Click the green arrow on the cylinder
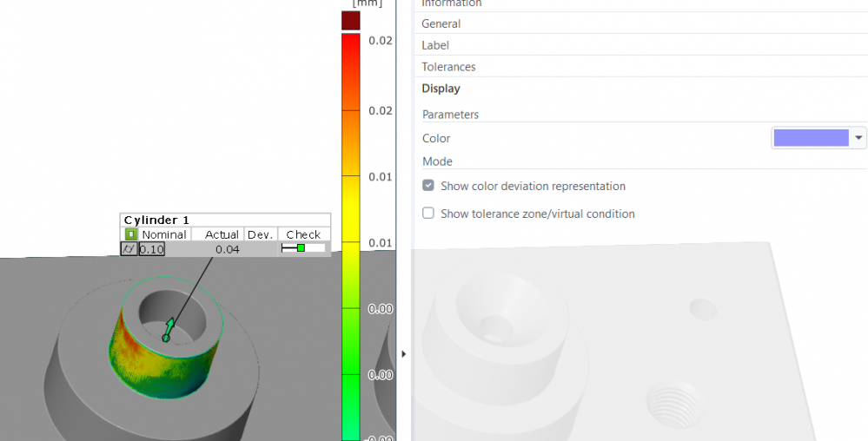 (169, 330)
